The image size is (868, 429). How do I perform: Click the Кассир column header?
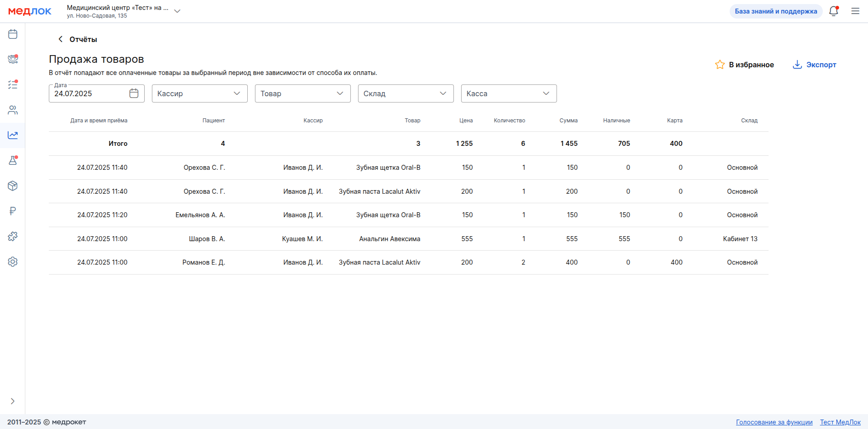(x=313, y=121)
